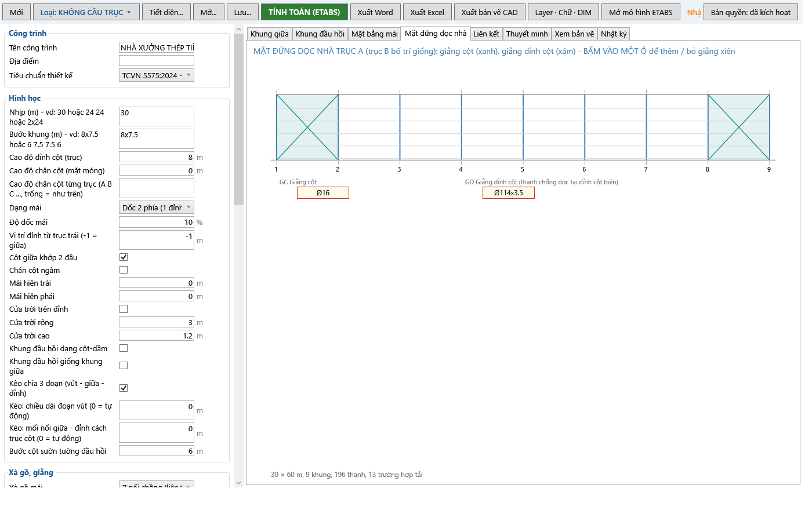Expand the Tiêu chuẩn thiết kế combo box

(x=157, y=75)
